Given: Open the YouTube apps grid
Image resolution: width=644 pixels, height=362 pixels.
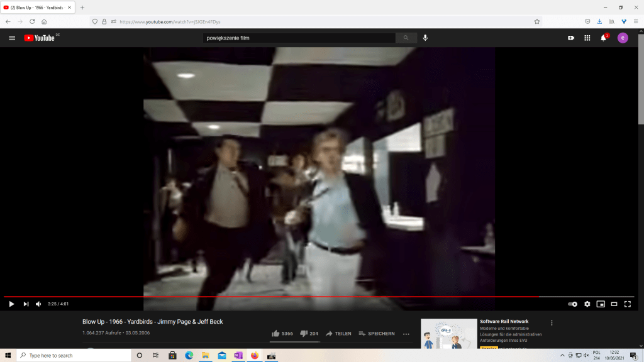Looking at the screenshot, I should click(x=587, y=38).
